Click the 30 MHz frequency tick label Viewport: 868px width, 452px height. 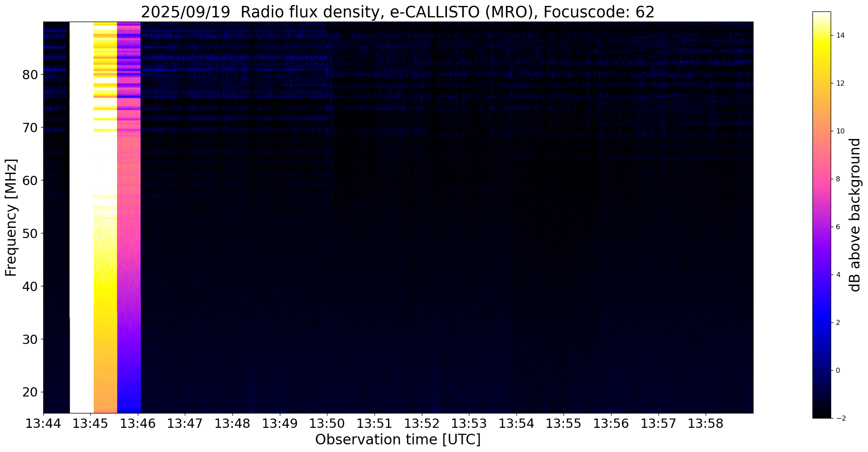(x=30, y=339)
